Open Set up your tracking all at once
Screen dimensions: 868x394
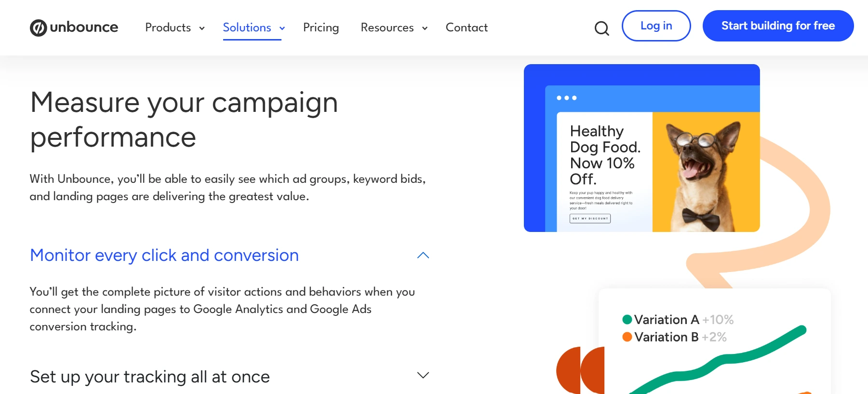click(150, 377)
